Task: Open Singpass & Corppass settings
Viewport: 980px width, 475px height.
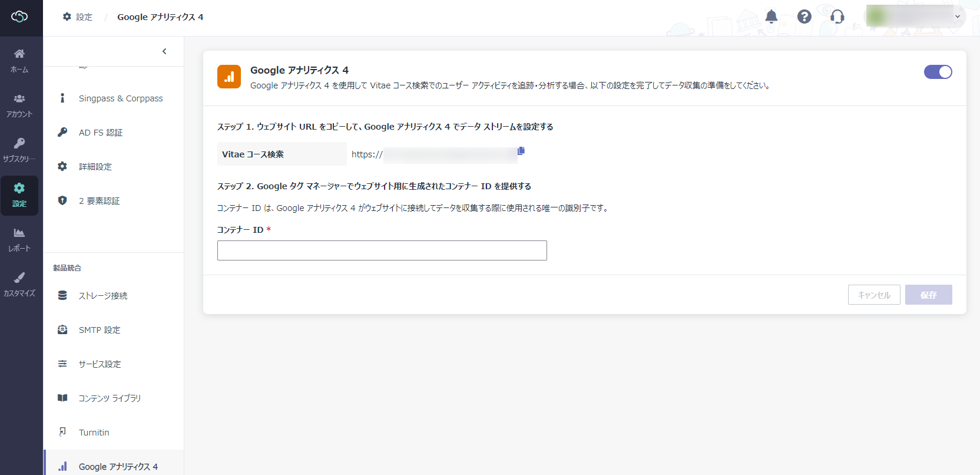Action: (114, 98)
